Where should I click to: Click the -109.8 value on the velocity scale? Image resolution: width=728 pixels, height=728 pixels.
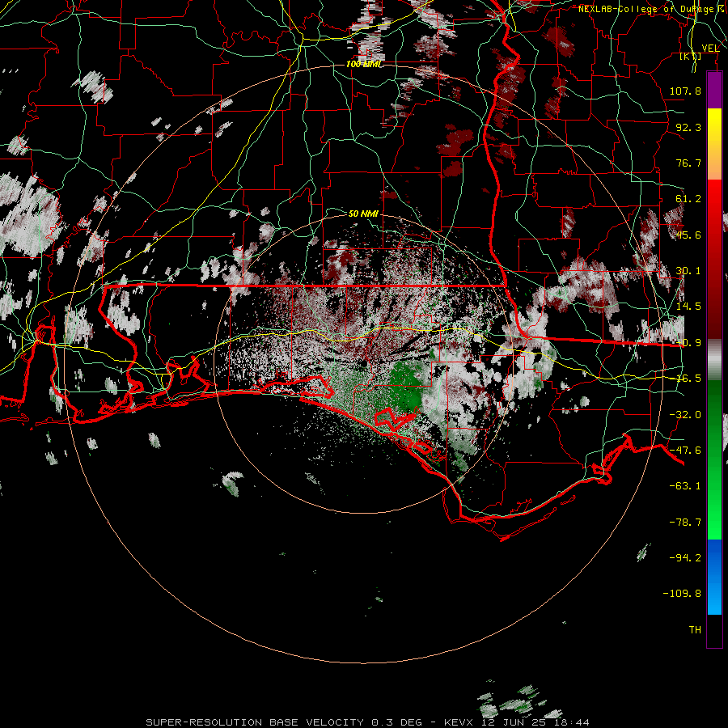point(682,594)
